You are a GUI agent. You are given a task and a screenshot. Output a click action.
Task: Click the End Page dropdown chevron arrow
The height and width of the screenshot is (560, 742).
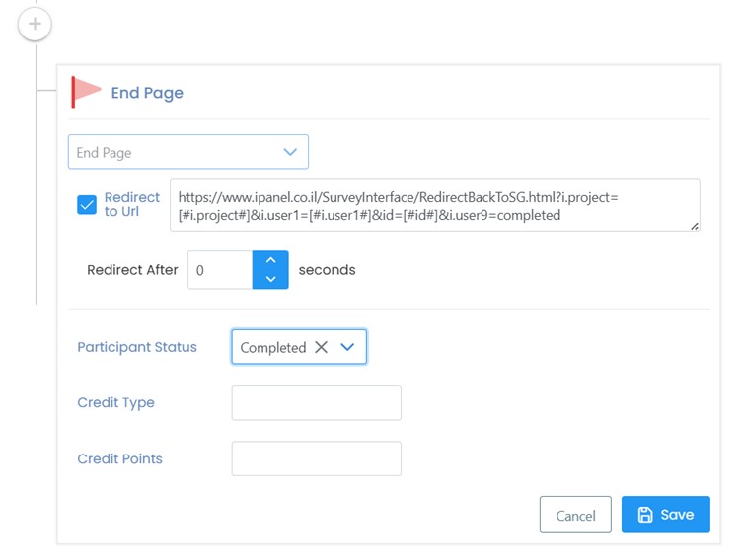coord(290,152)
